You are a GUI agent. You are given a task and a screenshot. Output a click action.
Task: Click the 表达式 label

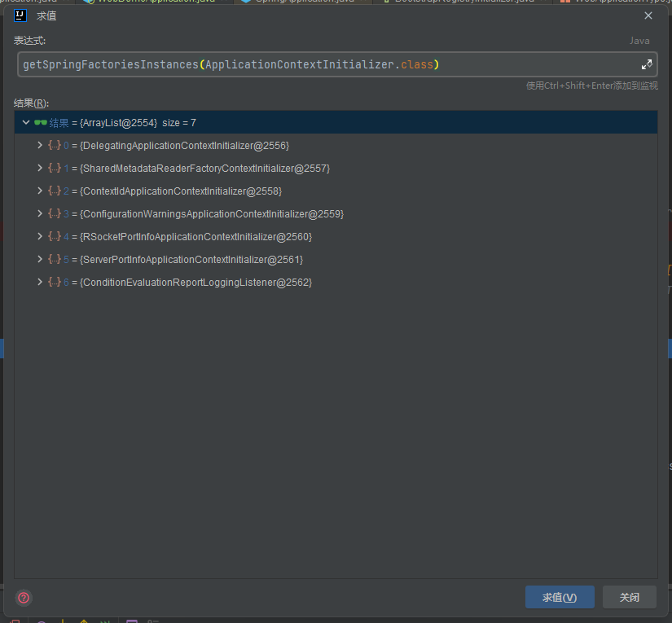pos(29,41)
